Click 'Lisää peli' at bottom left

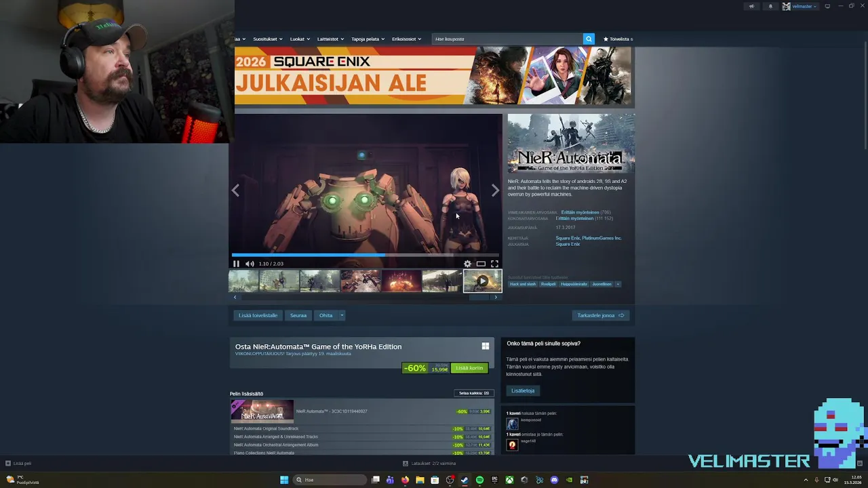pyautogui.click(x=18, y=464)
